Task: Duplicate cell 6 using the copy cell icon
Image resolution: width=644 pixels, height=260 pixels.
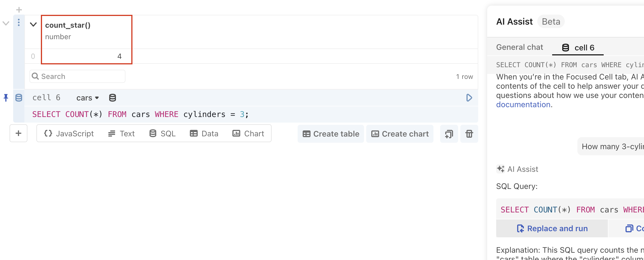Action: [x=449, y=134]
